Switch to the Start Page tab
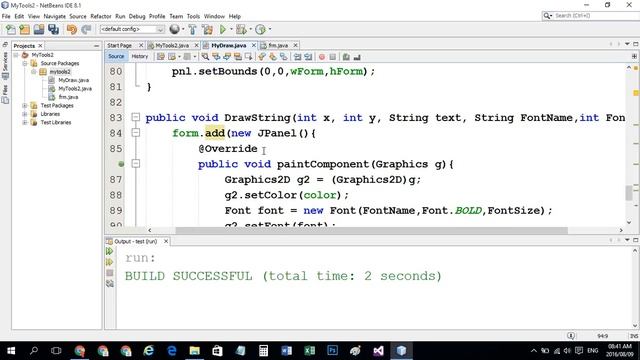The height and width of the screenshot is (360, 640). pos(120,45)
